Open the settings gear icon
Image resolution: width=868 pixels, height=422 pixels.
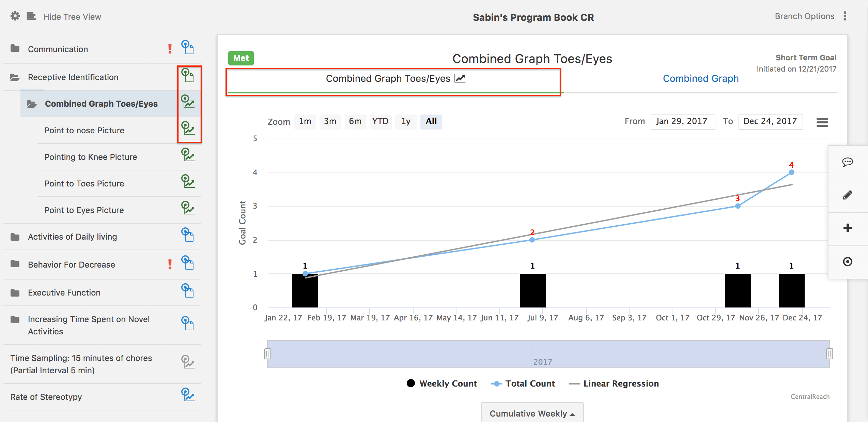click(x=15, y=16)
